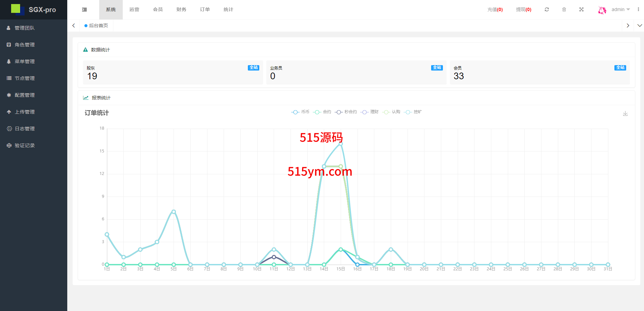Click the trash clear-cache icon
Viewport: 644px width, 311px height.
pyautogui.click(x=564, y=10)
